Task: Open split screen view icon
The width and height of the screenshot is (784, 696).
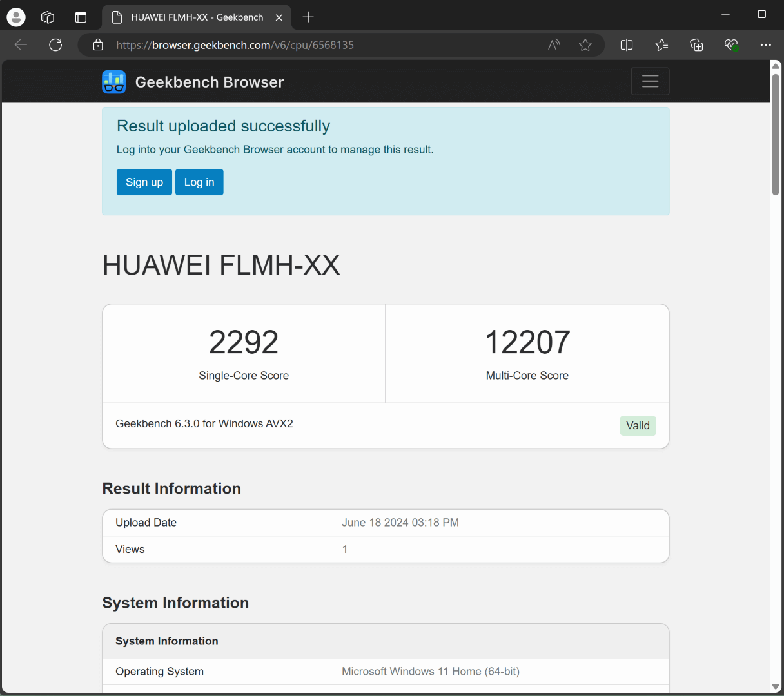Action: click(x=626, y=44)
